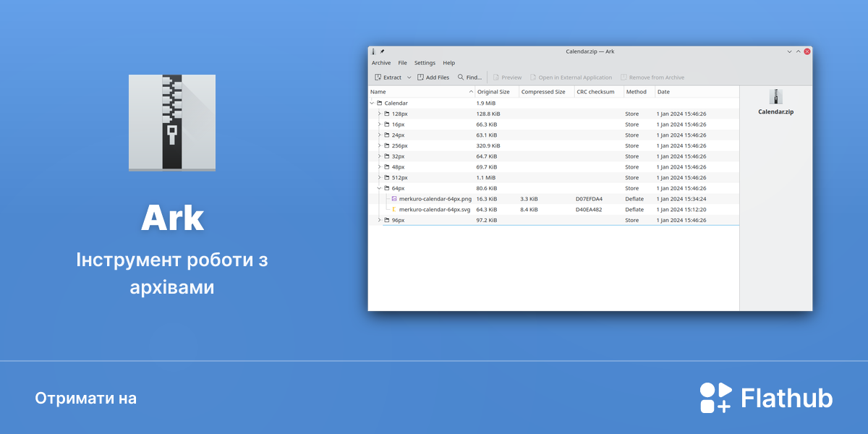Click the large Ark zipper logo on the banner
Screen dimensions: 868x434
pos(172,122)
